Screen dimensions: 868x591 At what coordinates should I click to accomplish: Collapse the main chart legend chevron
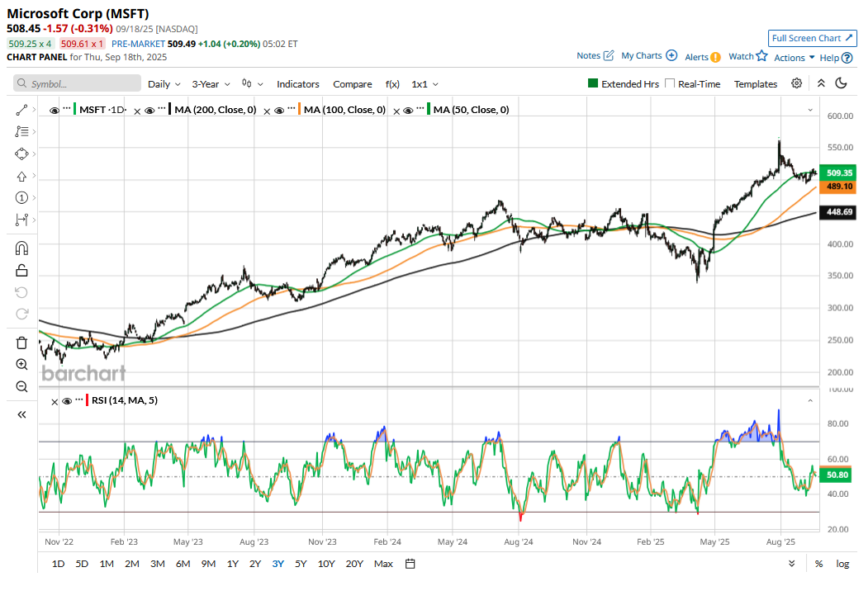point(810,110)
